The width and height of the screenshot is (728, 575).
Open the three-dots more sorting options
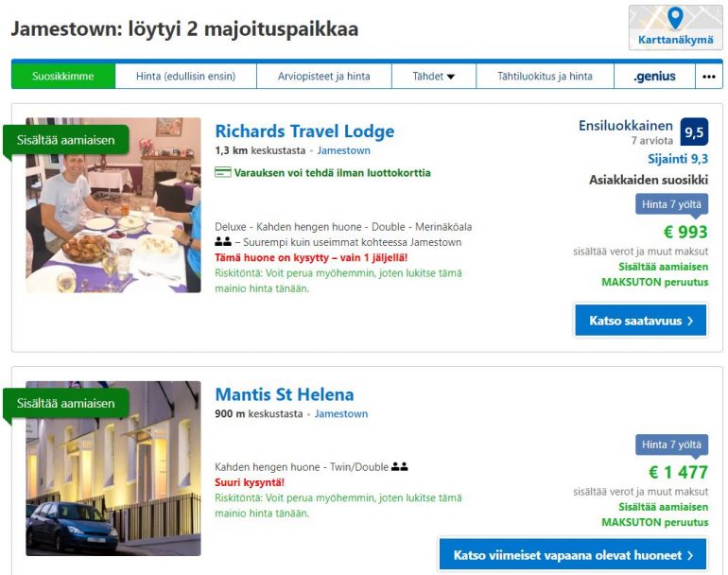click(708, 77)
